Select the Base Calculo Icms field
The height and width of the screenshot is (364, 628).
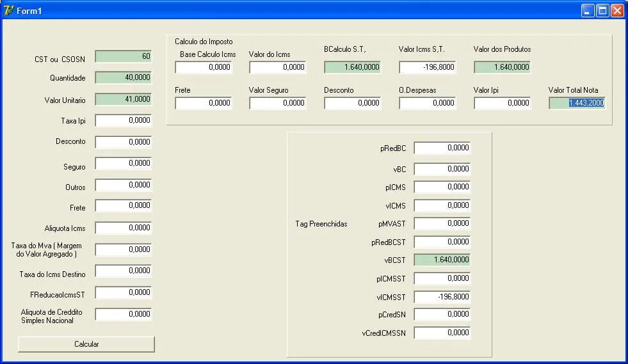204,67
